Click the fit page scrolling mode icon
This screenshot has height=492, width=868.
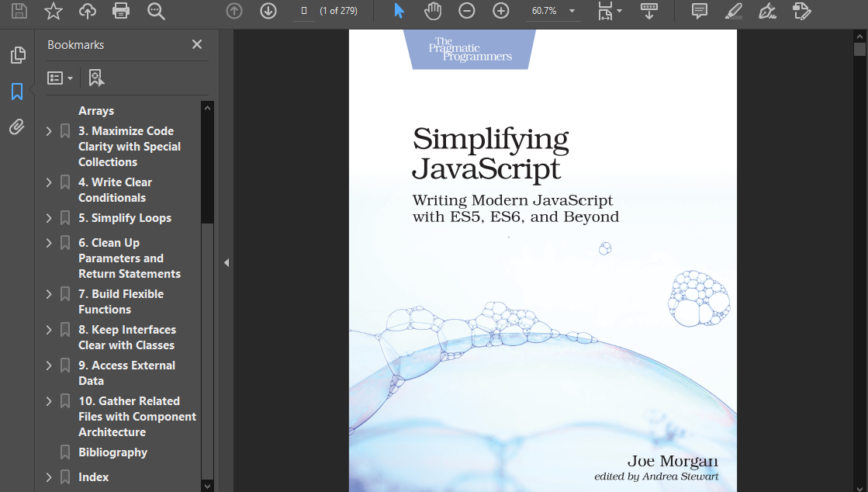click(x=605, y=11)
